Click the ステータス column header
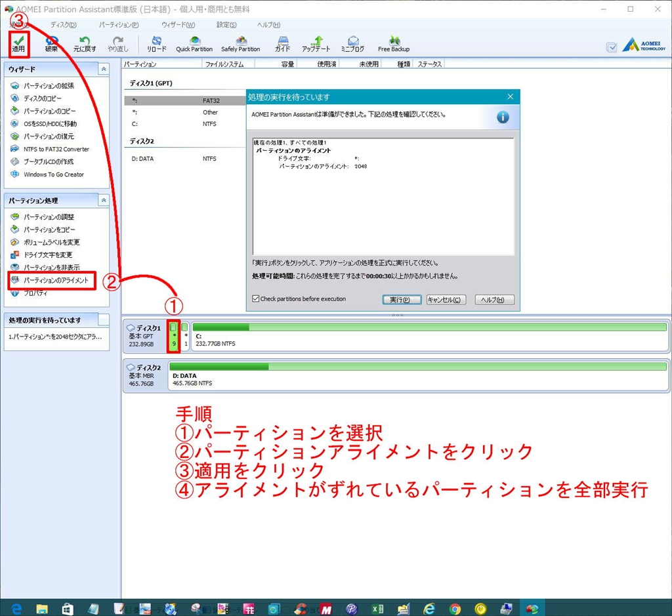Screen dimensions: 672x616 click(429, 64)
